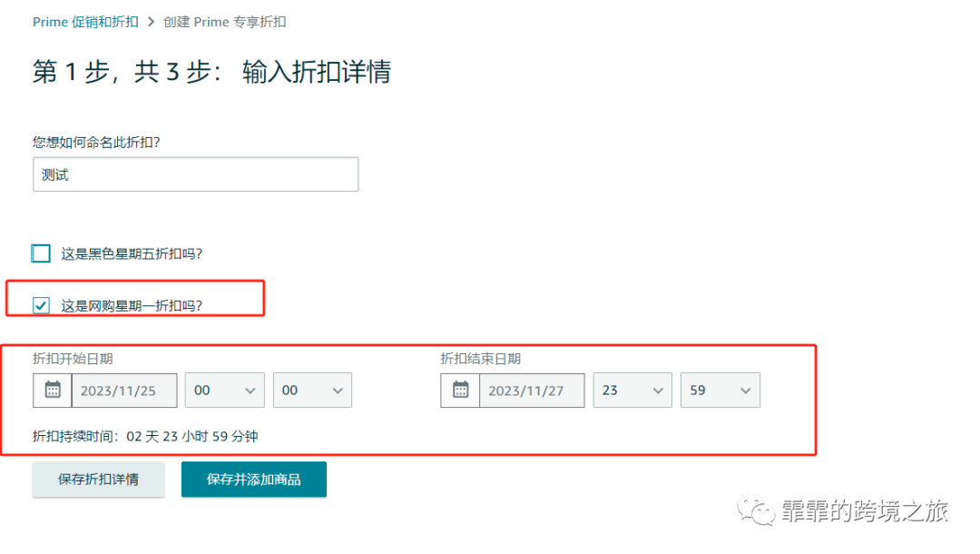Open the start hour dropdown arrow
Viewport: 980px width, 554px height.
click(x=251, y=390)
